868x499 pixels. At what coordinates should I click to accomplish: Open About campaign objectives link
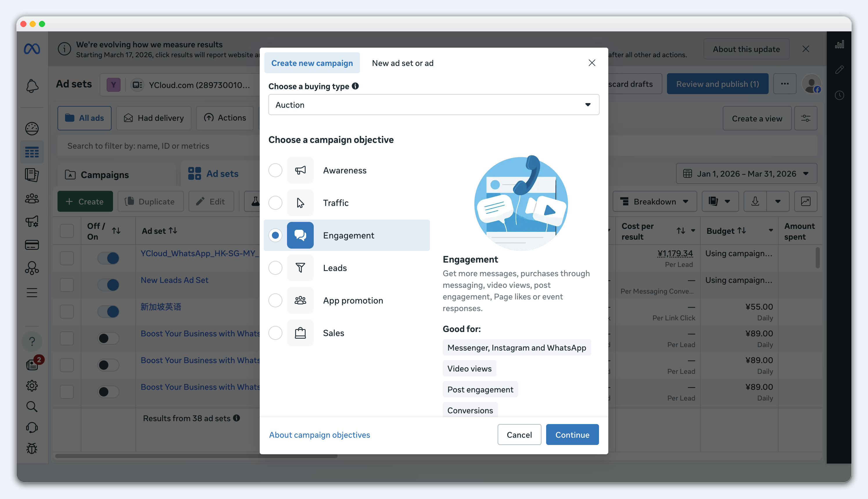(319, 435)
